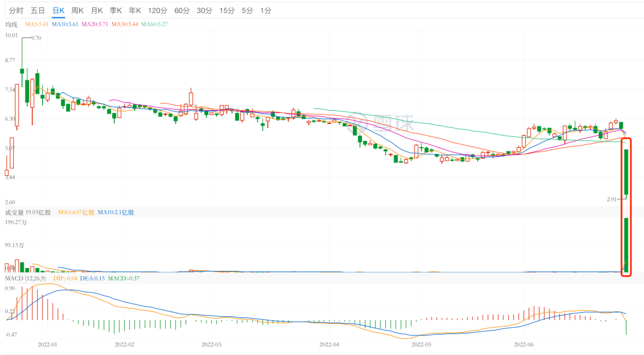Click the large green candlestick at far right
Viewport: 644px width, 355px height.
[x=627, y=172]
